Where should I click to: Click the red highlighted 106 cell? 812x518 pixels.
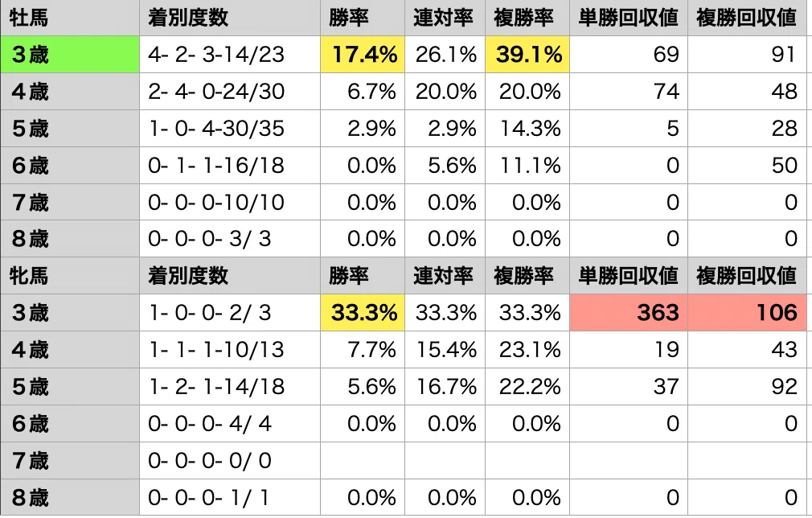coord(747,312)
